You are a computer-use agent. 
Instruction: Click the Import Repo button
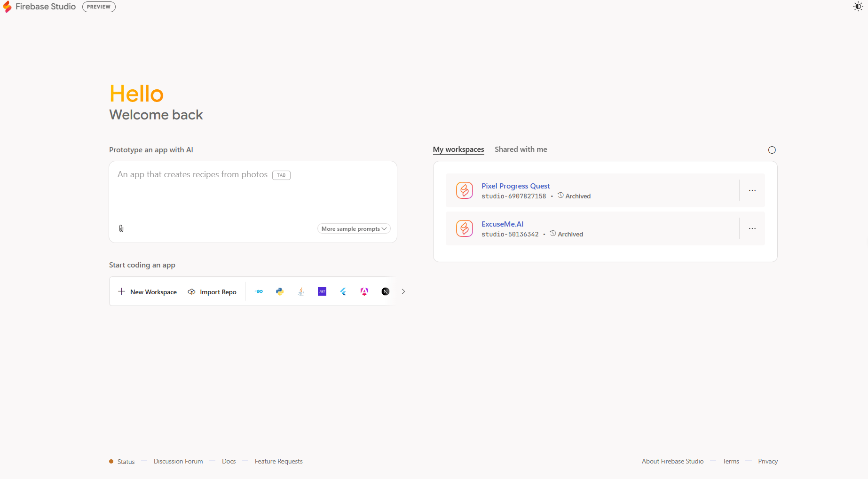pyautogui.click(x=212, y=292)
